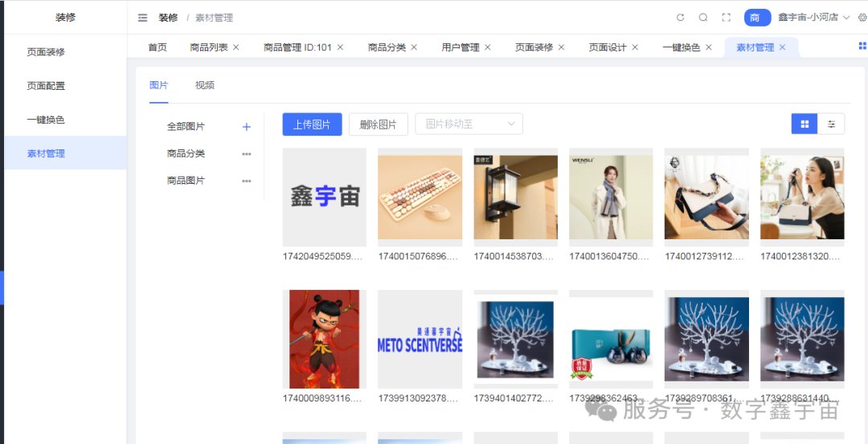Click the 删除图片 button
This screenshot has height=444, width=868.
coord(378,124)
